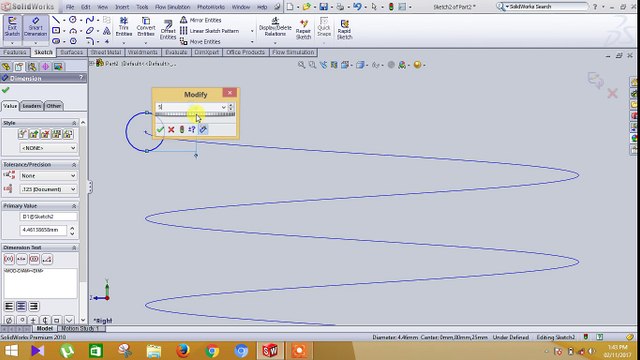Toggle Add Parenthesis dimension text button
Screen dimensions: 640x360
pos(9,259)
